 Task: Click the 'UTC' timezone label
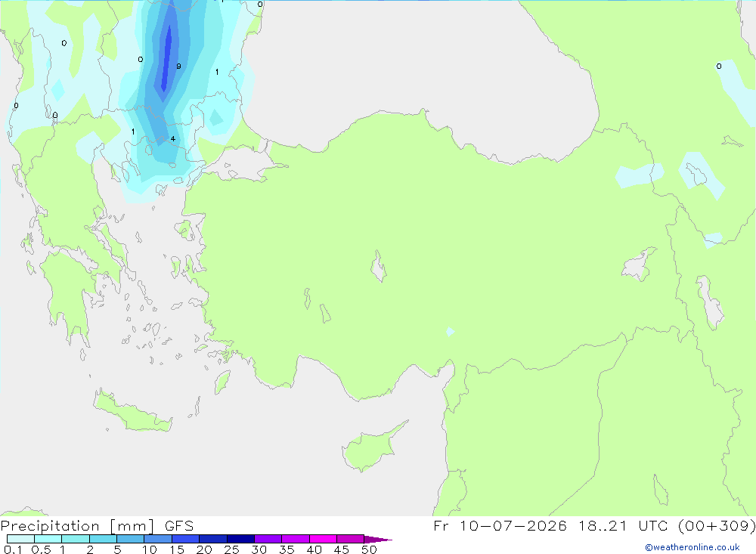[x=653, y=526]
